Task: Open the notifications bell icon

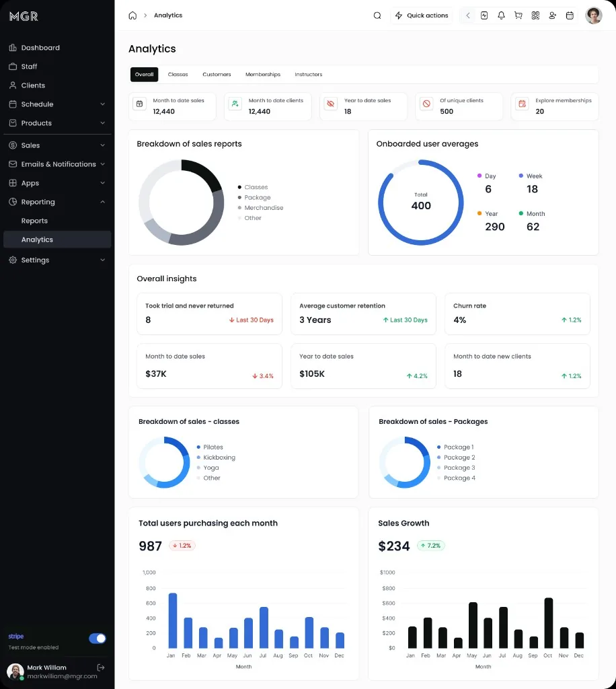Action: pos(501,15)
